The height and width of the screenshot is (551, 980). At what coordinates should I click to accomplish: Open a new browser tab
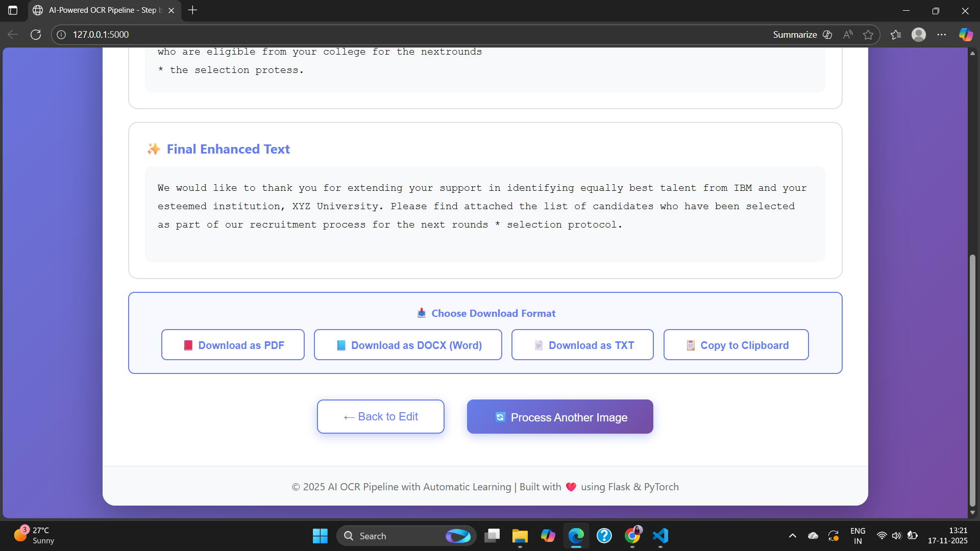[192, 10]
